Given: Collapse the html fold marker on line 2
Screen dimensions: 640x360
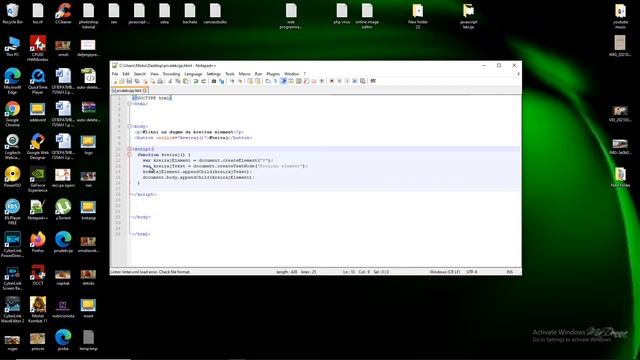Looking at the screenshot, I should 129,104.
